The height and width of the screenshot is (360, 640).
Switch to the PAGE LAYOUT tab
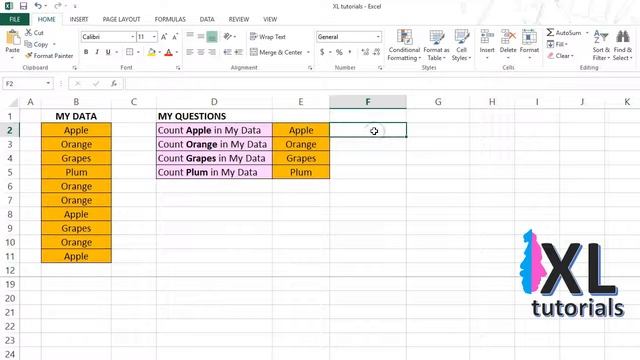coord(121,19)
